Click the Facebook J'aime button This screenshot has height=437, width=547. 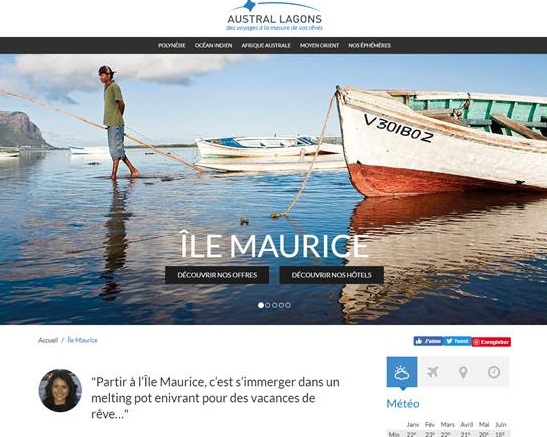point(428,341)
